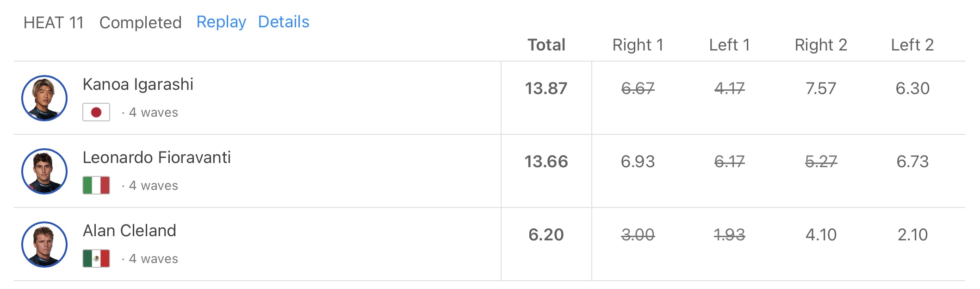Click the Right 1 column header
Screen dimensions: 980x289
click(638, 45)
